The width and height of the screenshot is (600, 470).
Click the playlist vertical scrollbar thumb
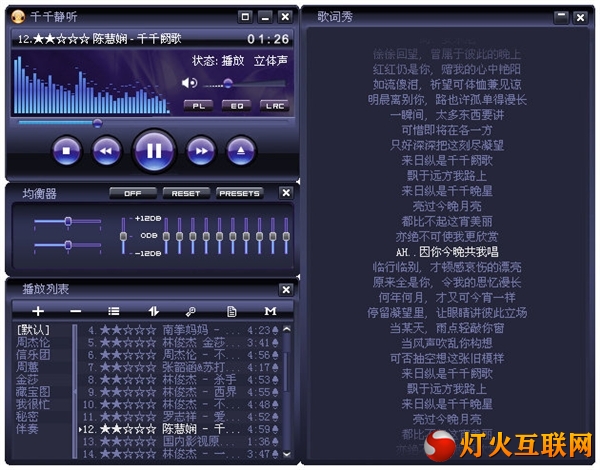pos(286,372)
